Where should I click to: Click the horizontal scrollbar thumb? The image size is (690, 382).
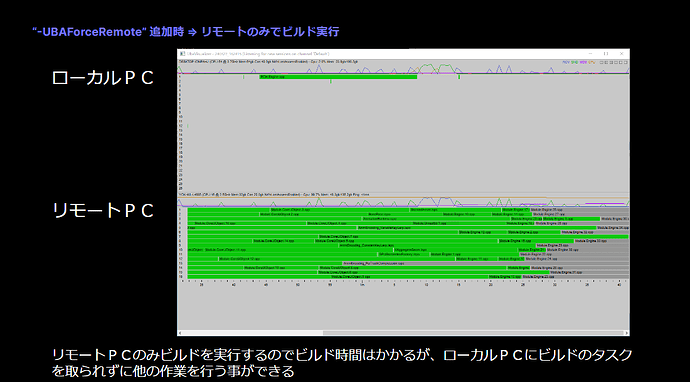473,333
